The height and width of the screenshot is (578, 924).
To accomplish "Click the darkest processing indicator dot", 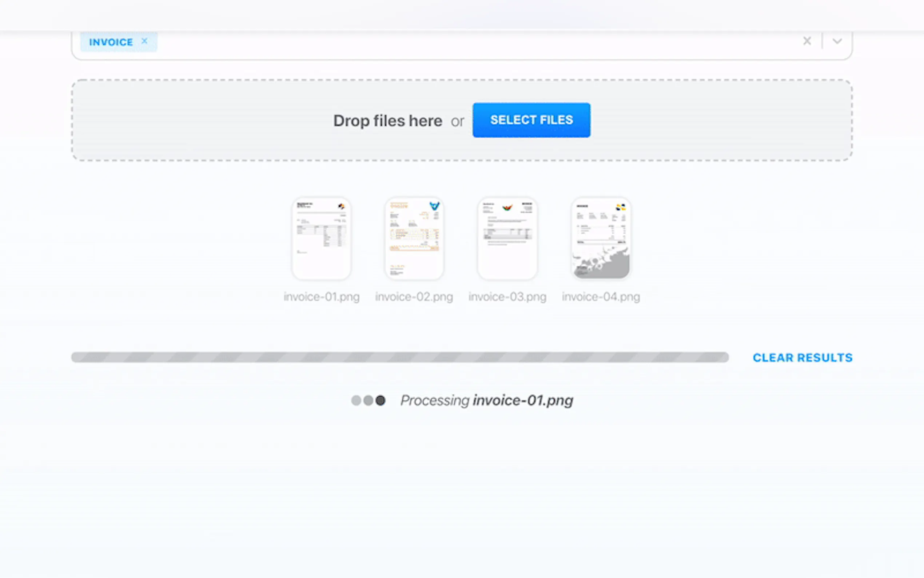I will 381,400.
